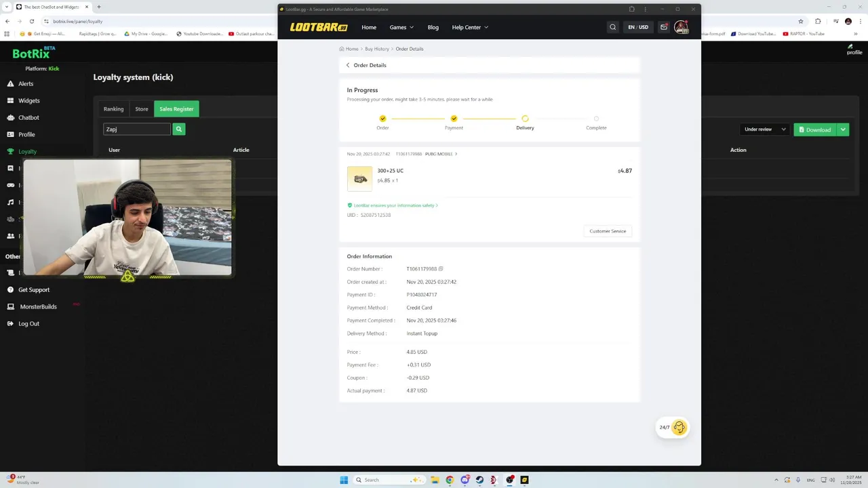Click the back arrow beside Order Details
The height and width of the screenshot is (488, 868).
coord(348,65)
